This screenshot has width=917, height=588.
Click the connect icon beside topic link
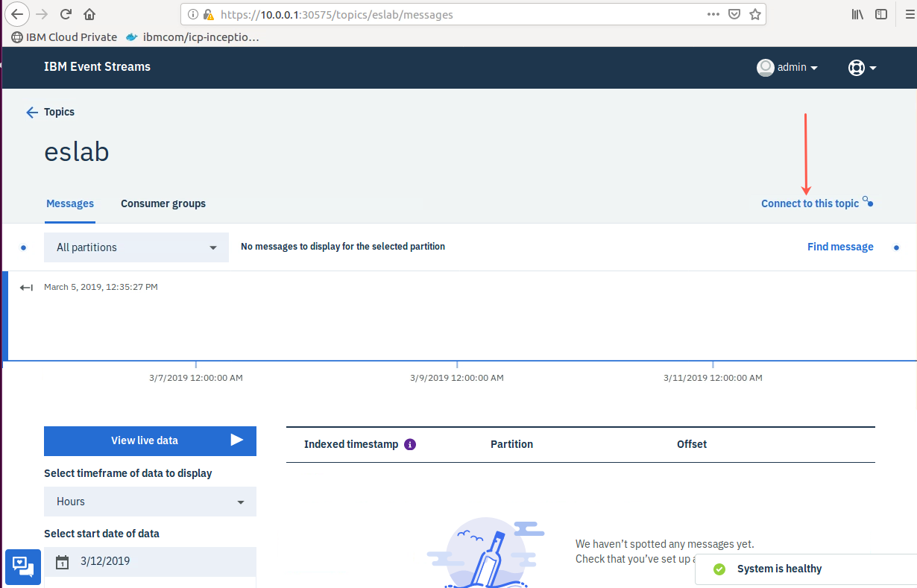click(868, 201)
